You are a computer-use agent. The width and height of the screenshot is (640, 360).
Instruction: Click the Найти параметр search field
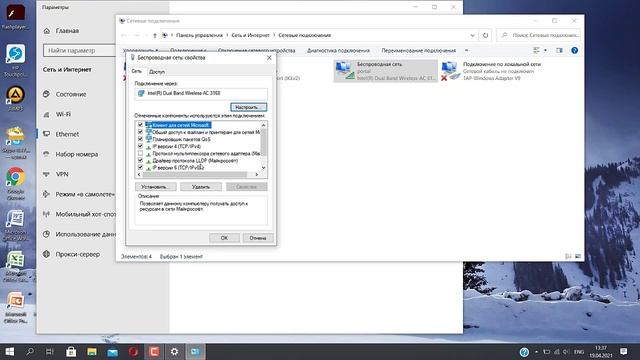[79, 51]
